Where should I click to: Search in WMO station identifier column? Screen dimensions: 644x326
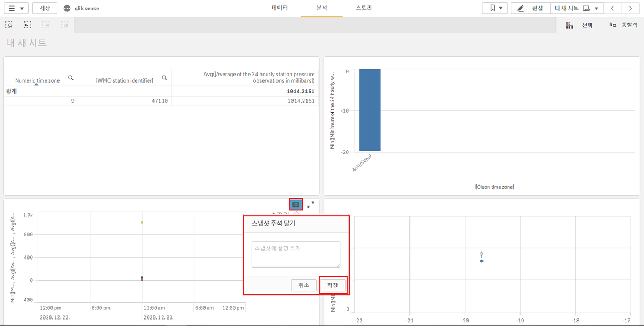click(x=164, y=78)
